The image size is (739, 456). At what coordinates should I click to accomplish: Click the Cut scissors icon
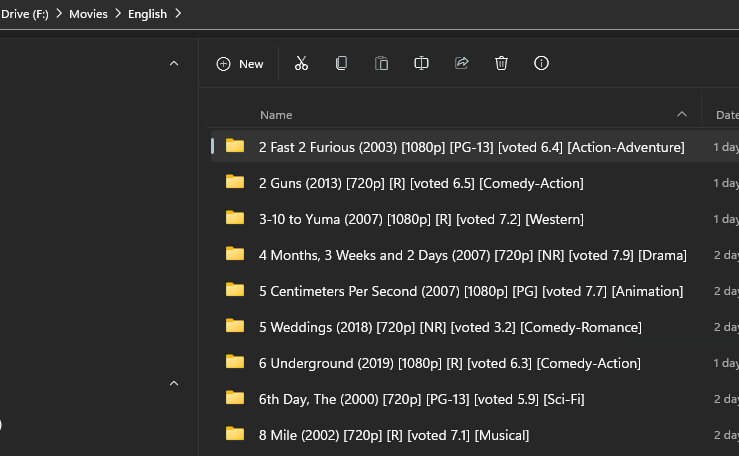[301, 63]
